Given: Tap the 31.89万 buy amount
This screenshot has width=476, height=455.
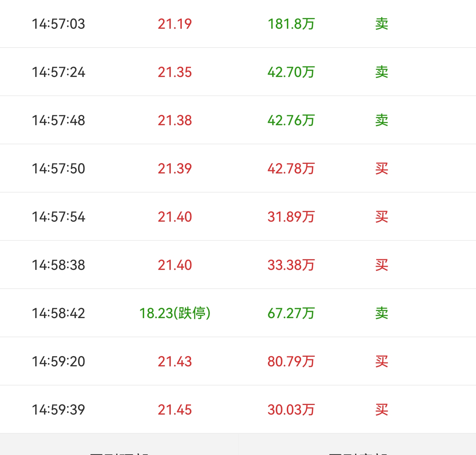Looking at the screenshot, I should (291, 217).
